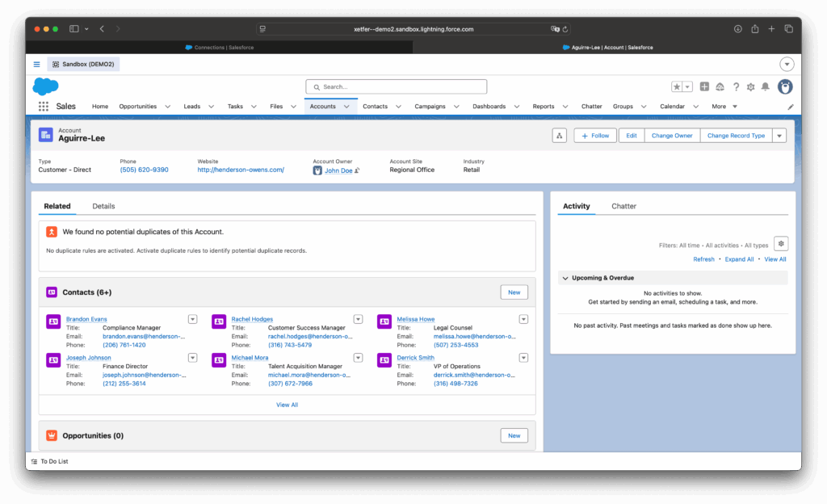Screen dimensions: 827x504
Task: Click the Rachel Hodges contact icon
Action: (219, 321)
